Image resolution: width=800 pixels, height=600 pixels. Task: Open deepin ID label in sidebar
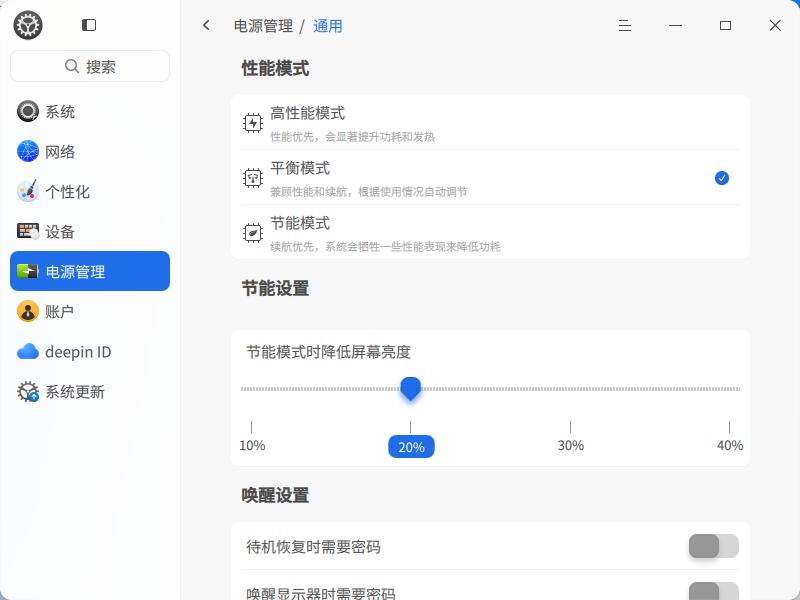[78, 352]
